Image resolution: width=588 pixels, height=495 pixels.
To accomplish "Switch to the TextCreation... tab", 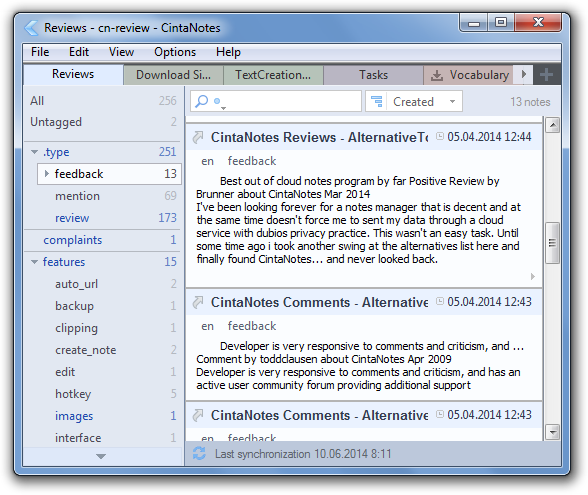I will (273, 75).
